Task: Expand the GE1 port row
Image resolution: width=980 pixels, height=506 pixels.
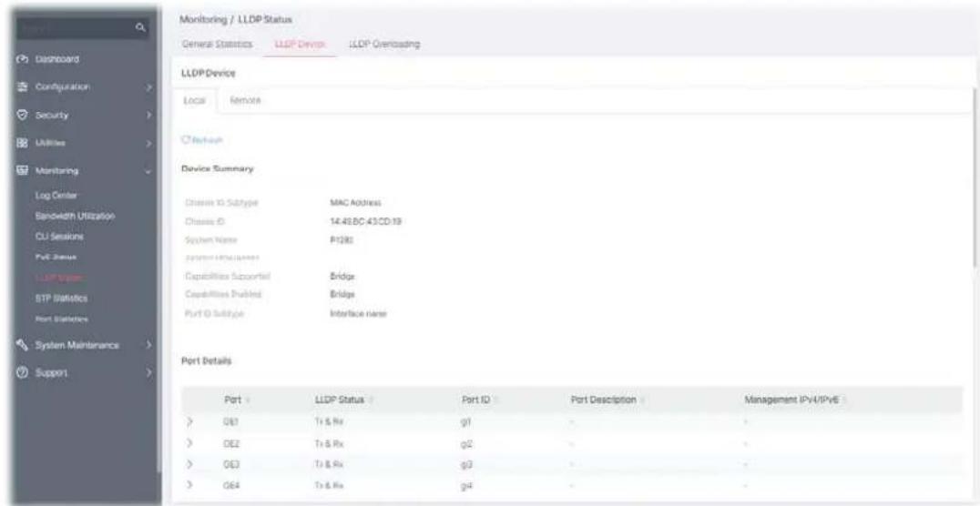Action: click(x=189, y=422)
